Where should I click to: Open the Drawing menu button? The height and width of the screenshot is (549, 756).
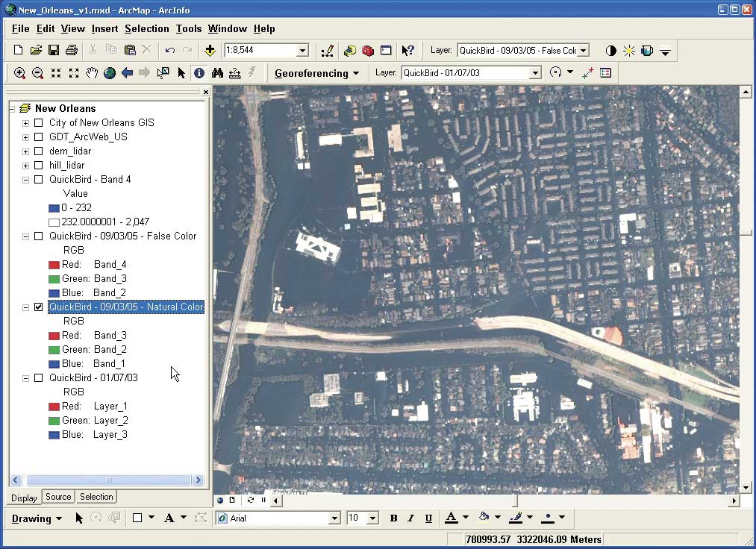[37, 518]
